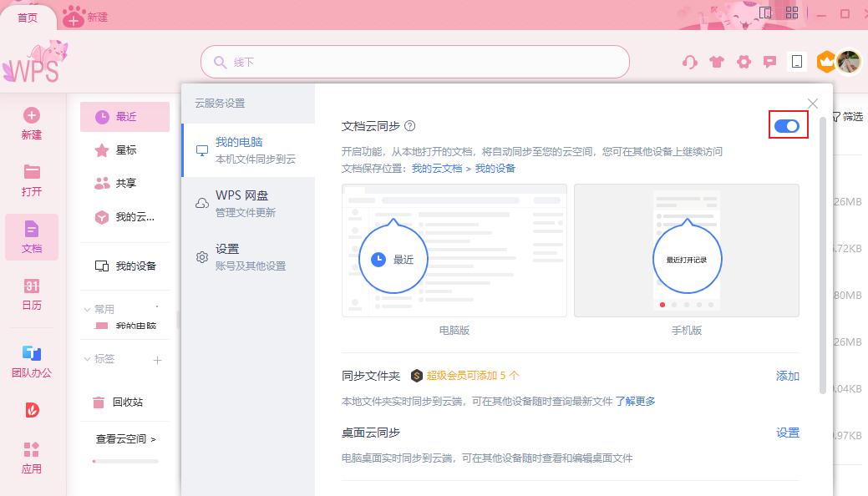This screenshot has height=496, width=868.
Task: Open the mobile device connect icon
Action: tap(796, 62)
